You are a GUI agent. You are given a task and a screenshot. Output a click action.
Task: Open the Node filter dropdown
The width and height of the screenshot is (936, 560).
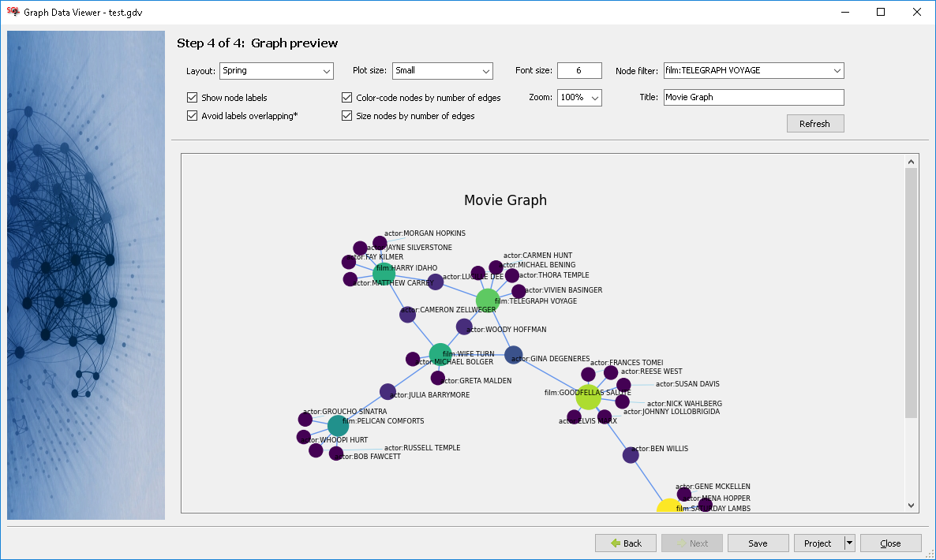(754, 70)
